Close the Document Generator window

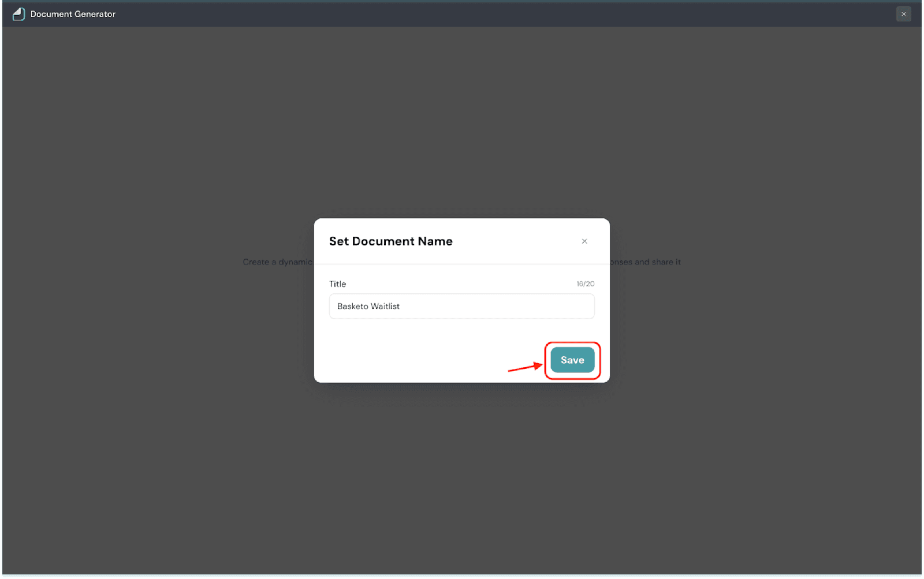pos(904,14)
